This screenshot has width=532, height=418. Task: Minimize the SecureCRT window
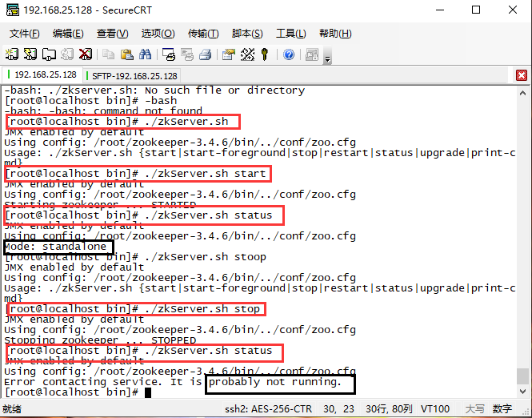pyautogui.click(x=440, y=10)
